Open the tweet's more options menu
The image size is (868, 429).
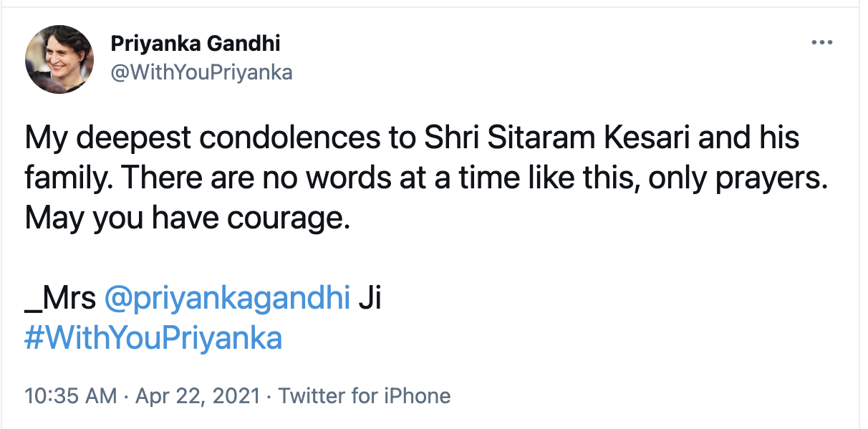821,43
